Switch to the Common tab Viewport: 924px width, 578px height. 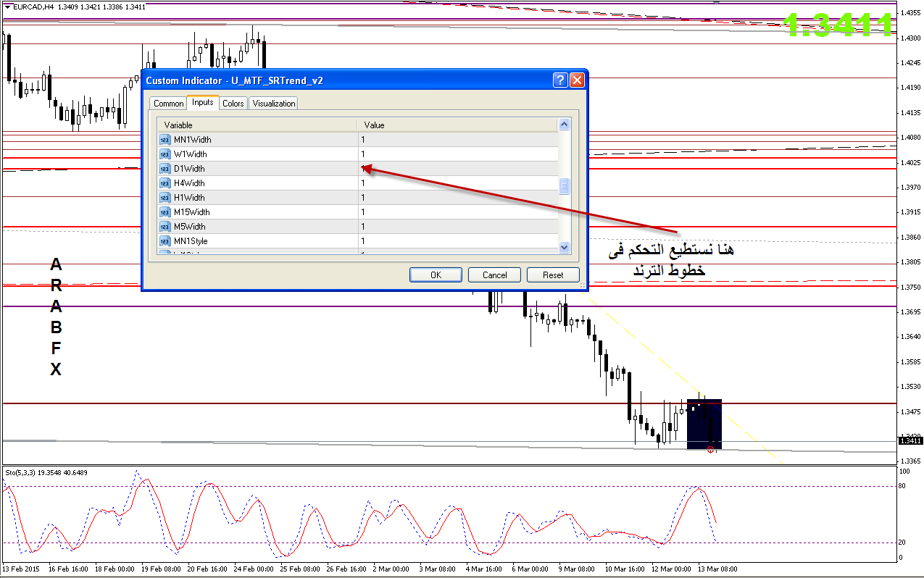[169, 104]
